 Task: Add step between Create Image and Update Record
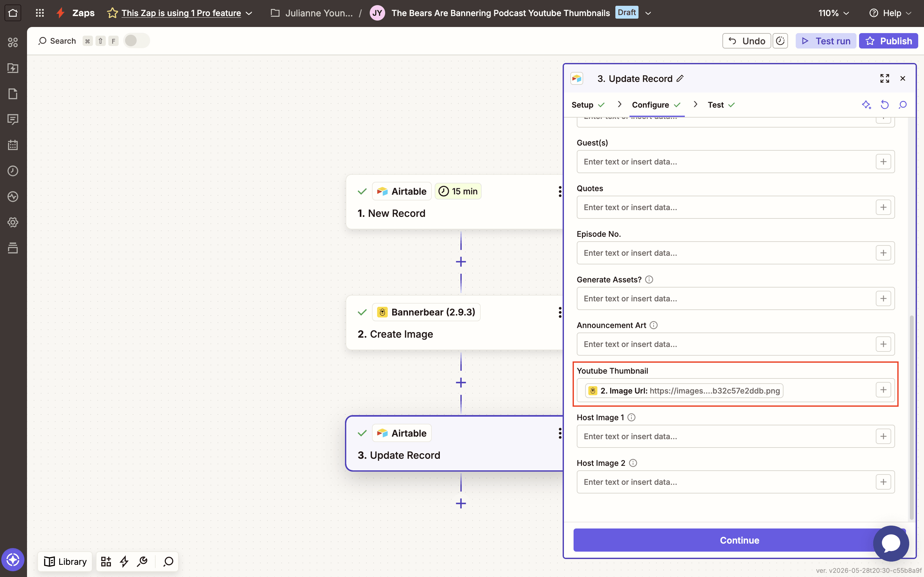click(x=461, y=382)
